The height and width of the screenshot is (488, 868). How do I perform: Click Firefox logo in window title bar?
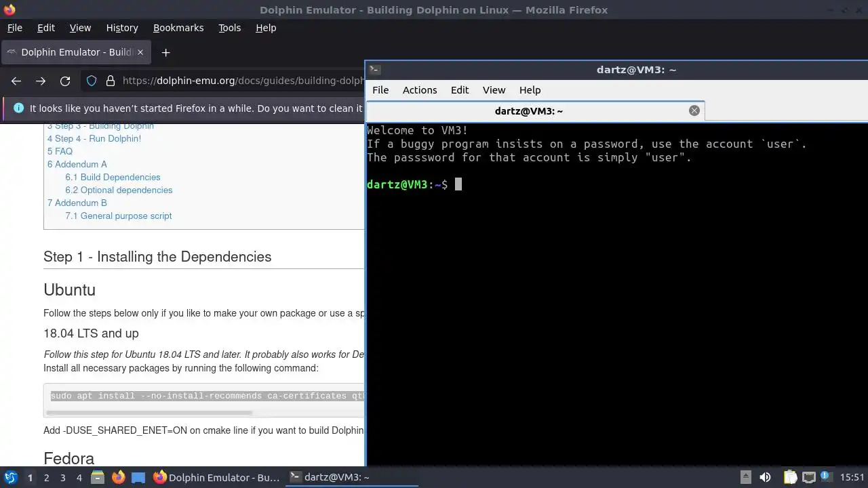9,9
